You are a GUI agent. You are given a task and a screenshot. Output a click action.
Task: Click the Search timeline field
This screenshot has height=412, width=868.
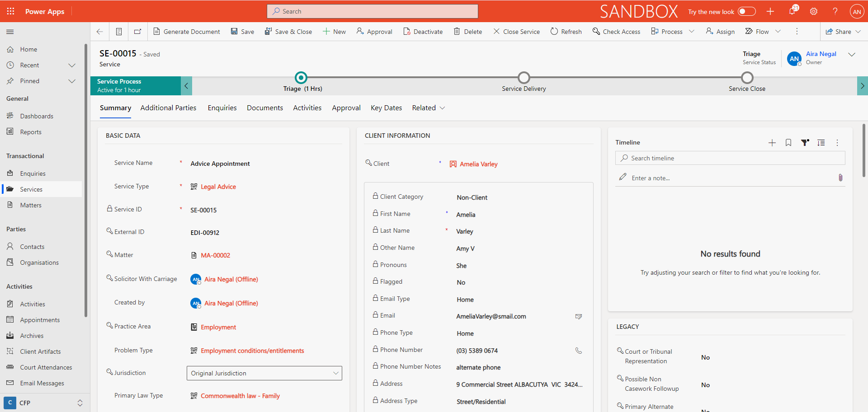click(730, 158)
